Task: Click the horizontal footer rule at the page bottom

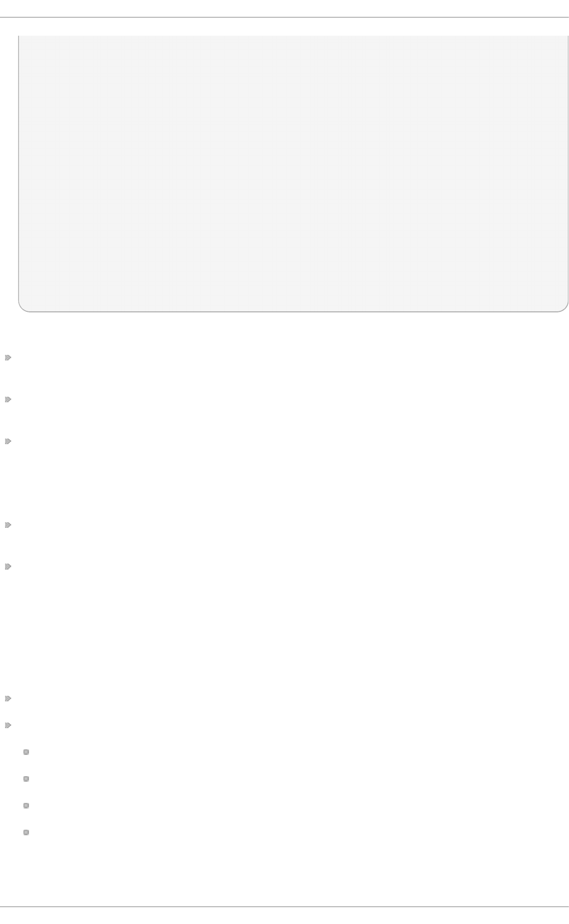Action: click(x=284, y=907)
